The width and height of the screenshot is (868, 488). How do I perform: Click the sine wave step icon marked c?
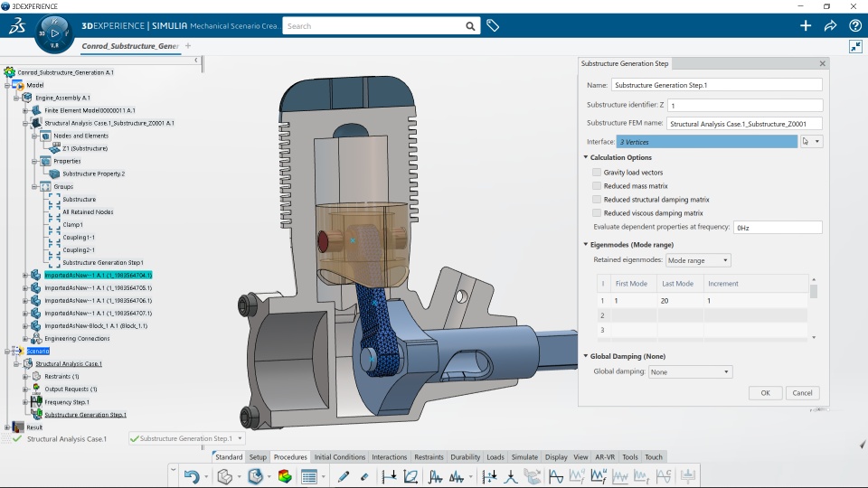[663, 476]
